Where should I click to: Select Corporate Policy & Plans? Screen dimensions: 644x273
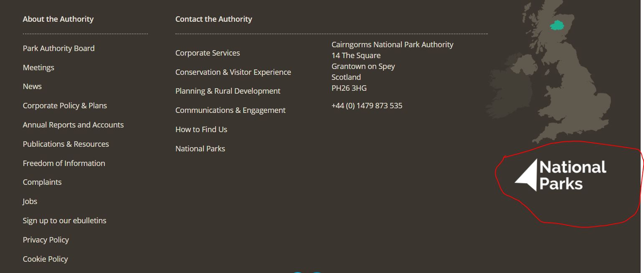click(x=65, y=105)
